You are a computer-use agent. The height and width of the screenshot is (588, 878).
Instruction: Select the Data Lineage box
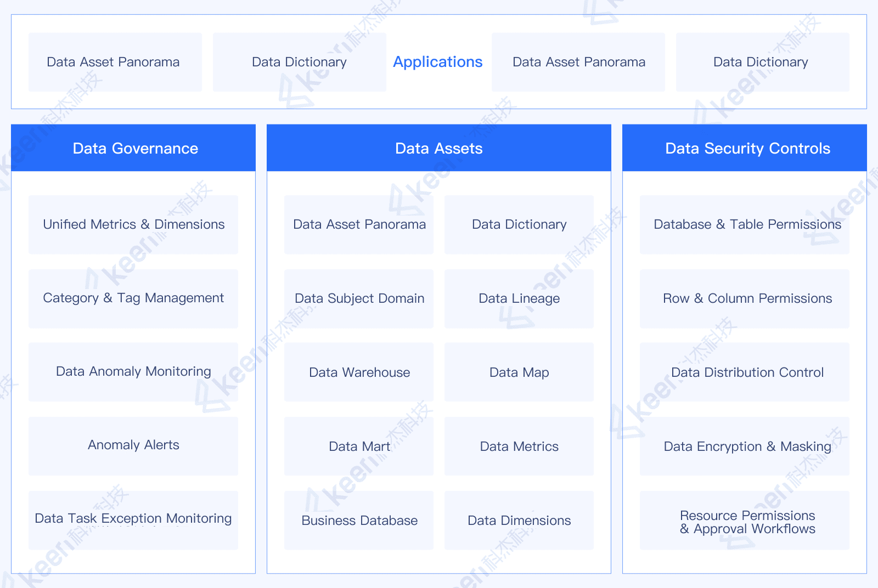point(519,298)
